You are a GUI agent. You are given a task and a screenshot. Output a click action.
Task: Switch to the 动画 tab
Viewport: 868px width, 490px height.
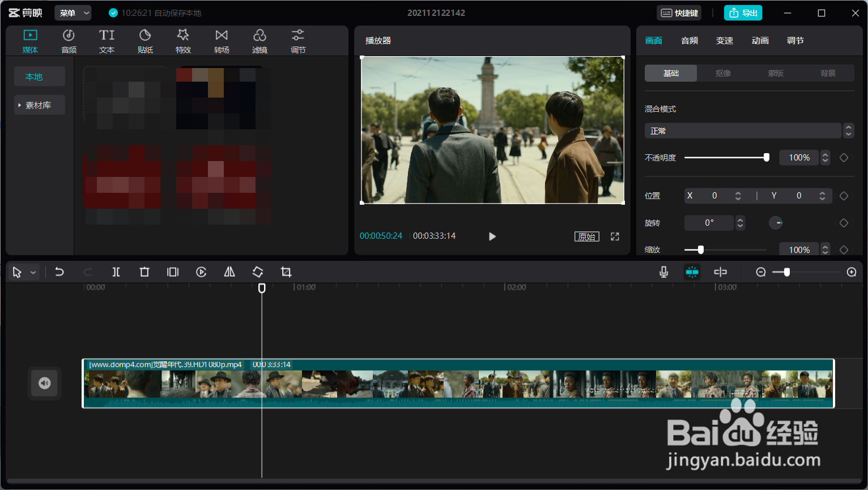click(x=760, y=41)
